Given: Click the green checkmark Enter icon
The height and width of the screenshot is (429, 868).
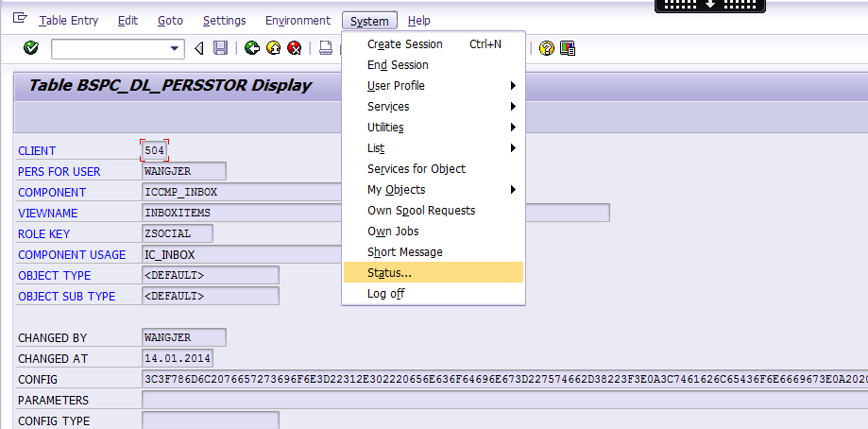Looking at the screenshot, I should click(x=31, y=48).
